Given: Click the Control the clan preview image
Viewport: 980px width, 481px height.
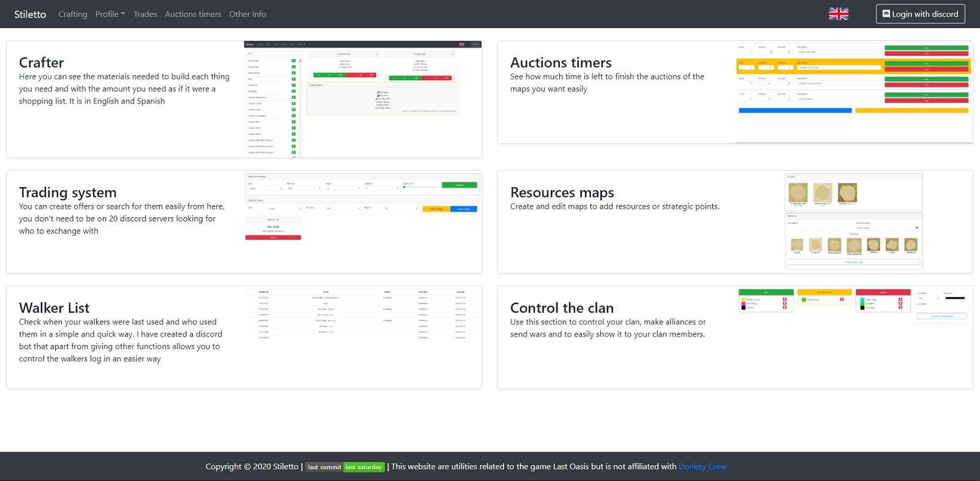Looking at the screenshot, I should click(854, 306).
